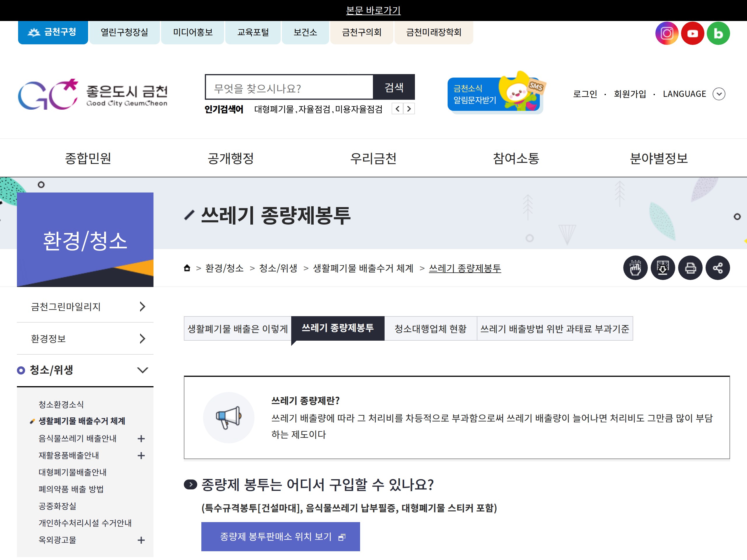Open 공개행정 main menu

[231, 158]
